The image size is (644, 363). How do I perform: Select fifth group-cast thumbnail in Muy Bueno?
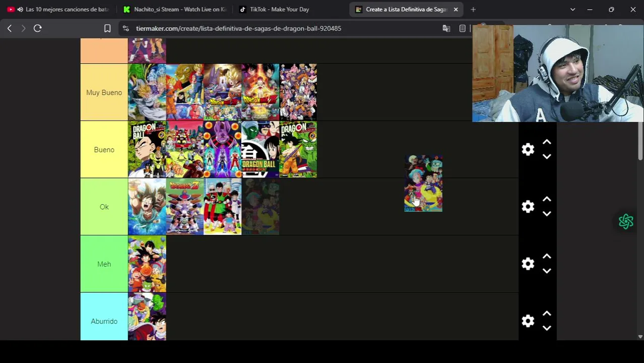(298, 92)
